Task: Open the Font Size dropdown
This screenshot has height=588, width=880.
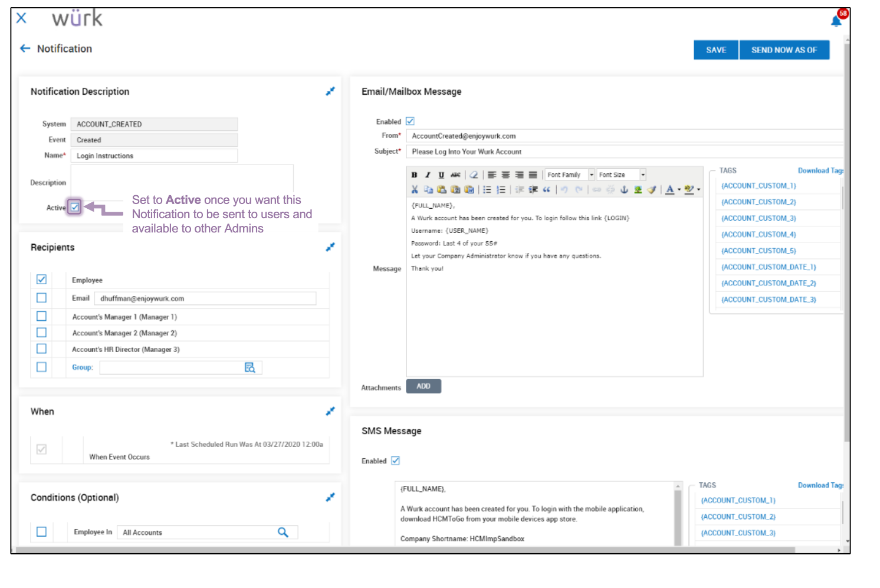Action: (x=621, y=175)
